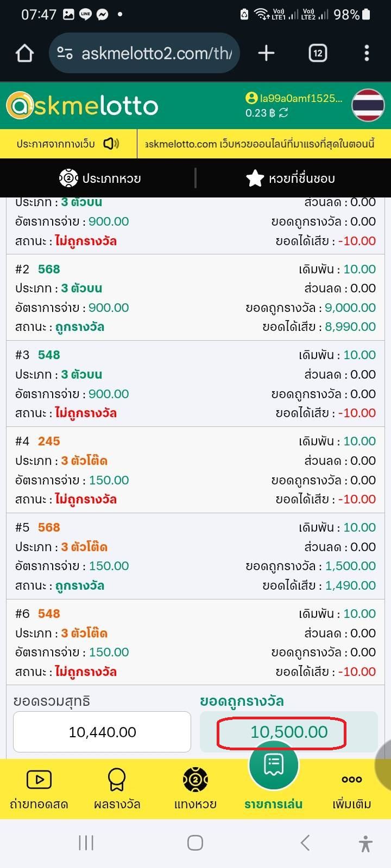The height and width of the screenshot is (868, 391).
Task: Tap the 10,500.00 winnings amount
Action: [x=289, y=732]
